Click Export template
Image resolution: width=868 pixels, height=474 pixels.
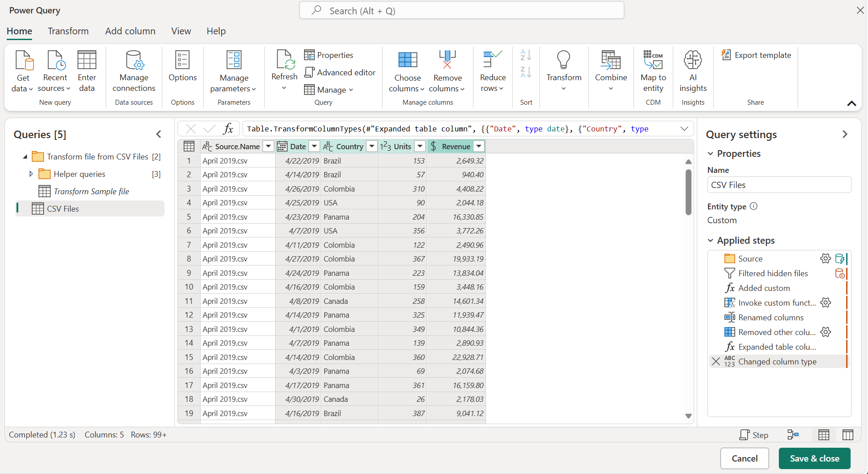[x=756, y=55]
